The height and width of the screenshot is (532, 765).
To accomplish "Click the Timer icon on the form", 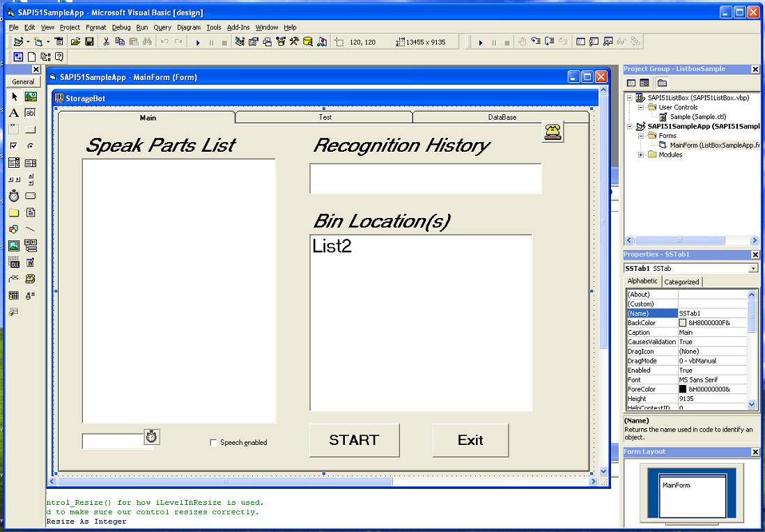I will [152, 437].
